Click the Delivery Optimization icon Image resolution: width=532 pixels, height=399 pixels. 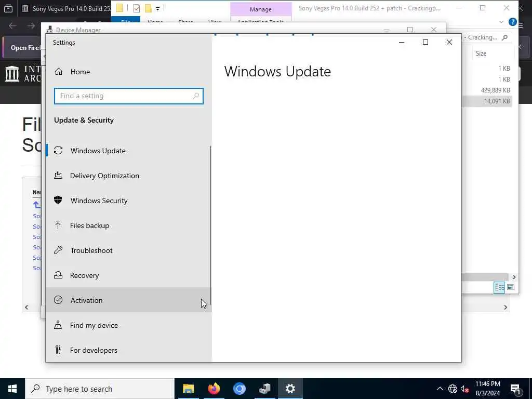coord(58,175)
